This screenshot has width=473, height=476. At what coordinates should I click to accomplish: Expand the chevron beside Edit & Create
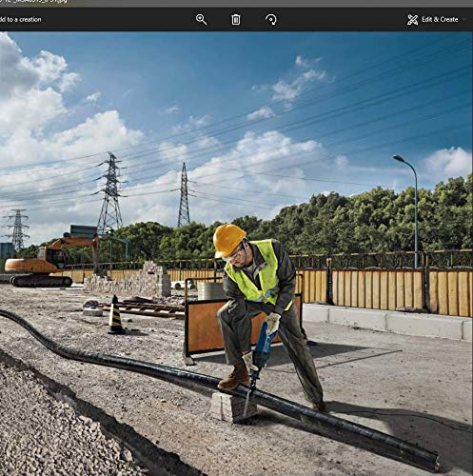pyautogui.click(x=464, y=20)
